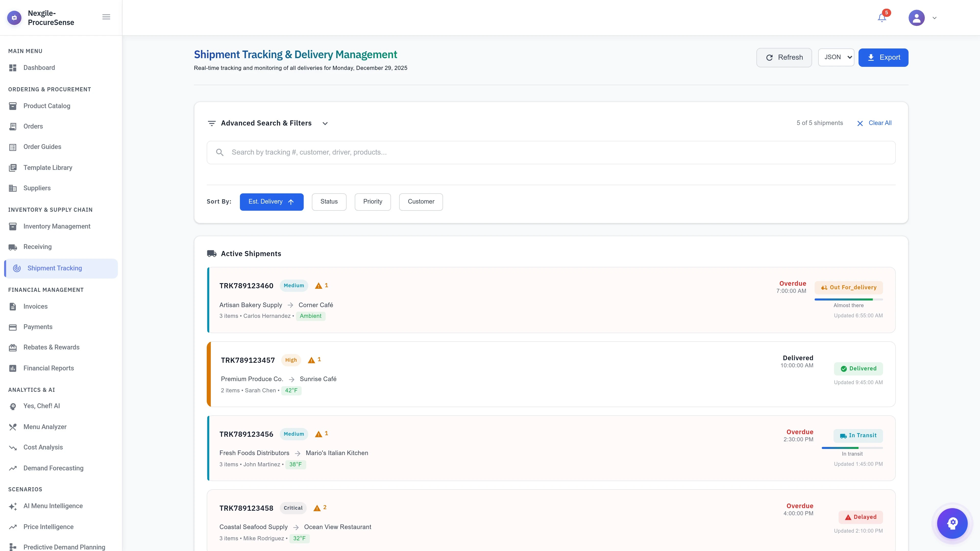Viewport: 980px width, 551px height.
Task: Click the Refresh button
Action: (784, 57)
